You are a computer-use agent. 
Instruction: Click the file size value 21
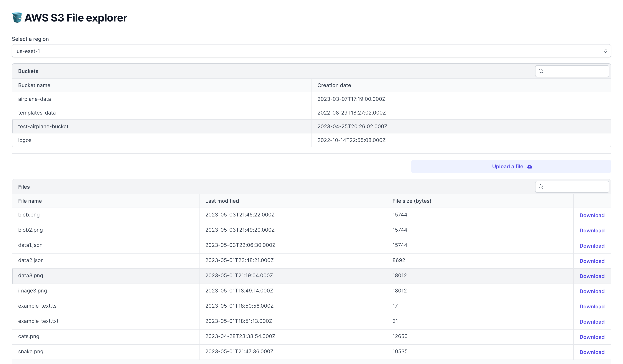(x=395, y=321)
